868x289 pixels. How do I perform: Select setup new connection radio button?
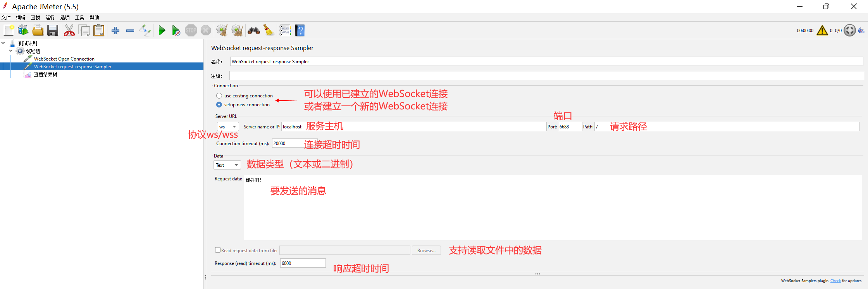(x=219, y=104)
